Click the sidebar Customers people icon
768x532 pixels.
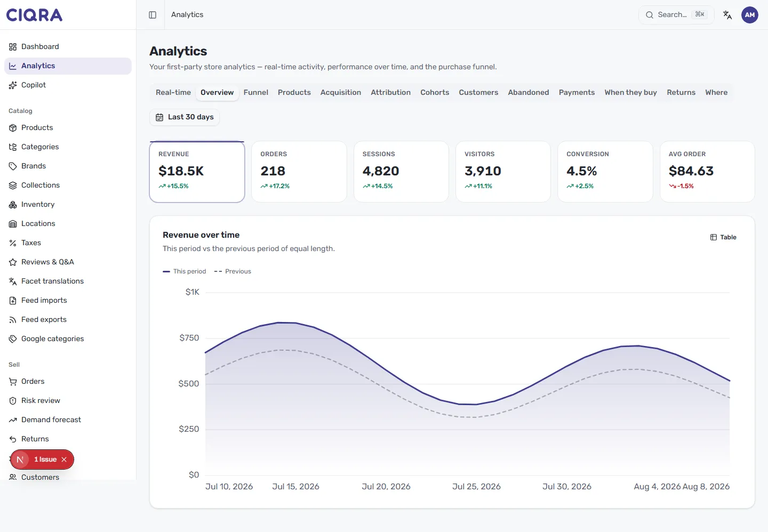[x=13, y=478]
